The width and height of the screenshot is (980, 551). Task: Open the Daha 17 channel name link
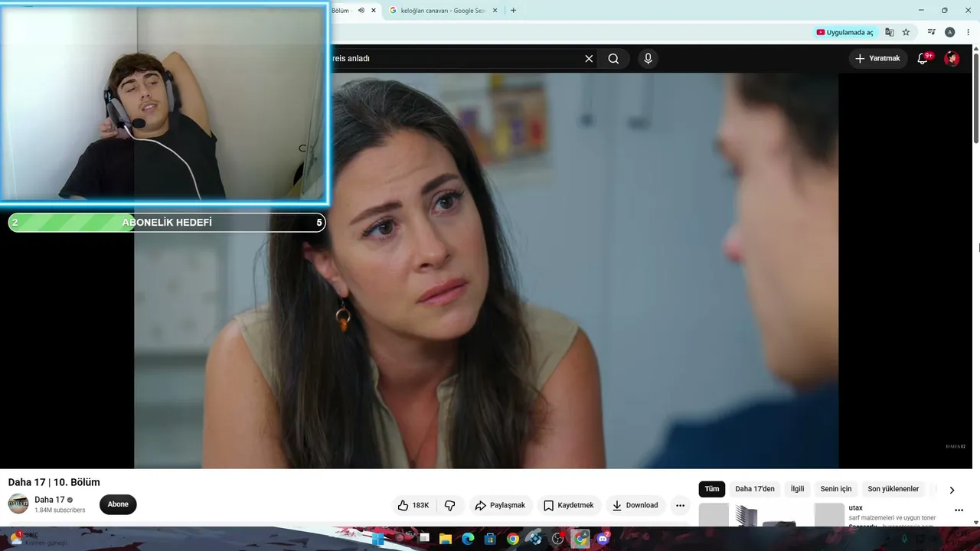click(50, 500)
